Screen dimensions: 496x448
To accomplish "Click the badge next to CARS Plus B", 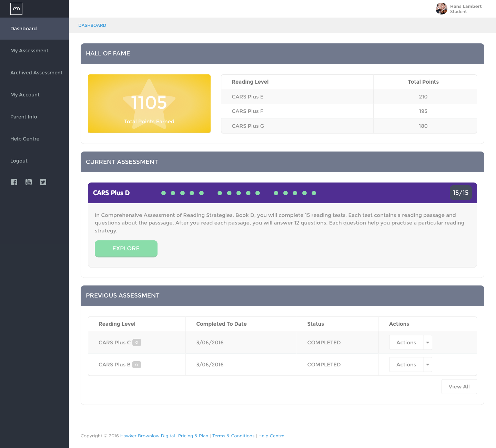I will point(137,364).
